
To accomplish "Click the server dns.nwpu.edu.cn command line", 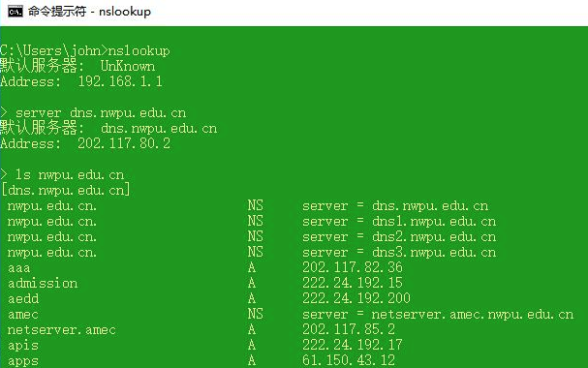I will tap(93, 112).
